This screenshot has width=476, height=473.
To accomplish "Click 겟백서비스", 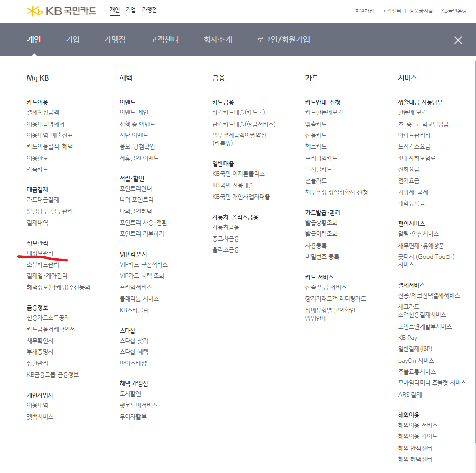I will tap(40, 417).
